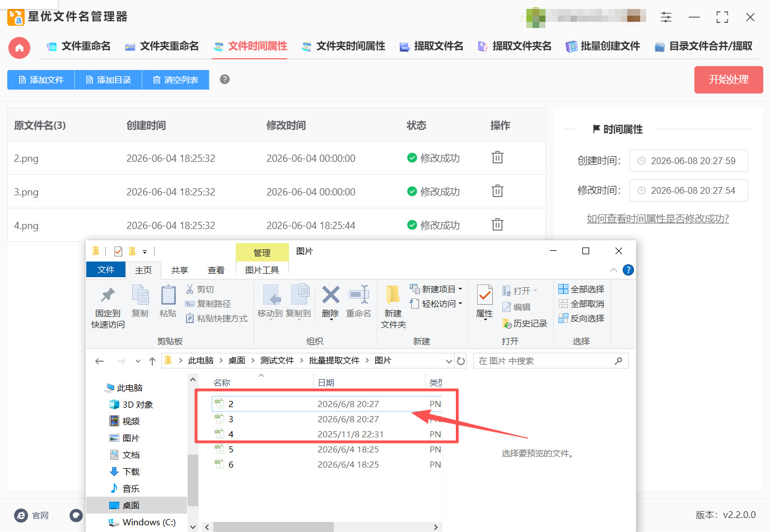Open Explorer blue help icon
This screenshot has width=770, height=532.
click(628, 270)
